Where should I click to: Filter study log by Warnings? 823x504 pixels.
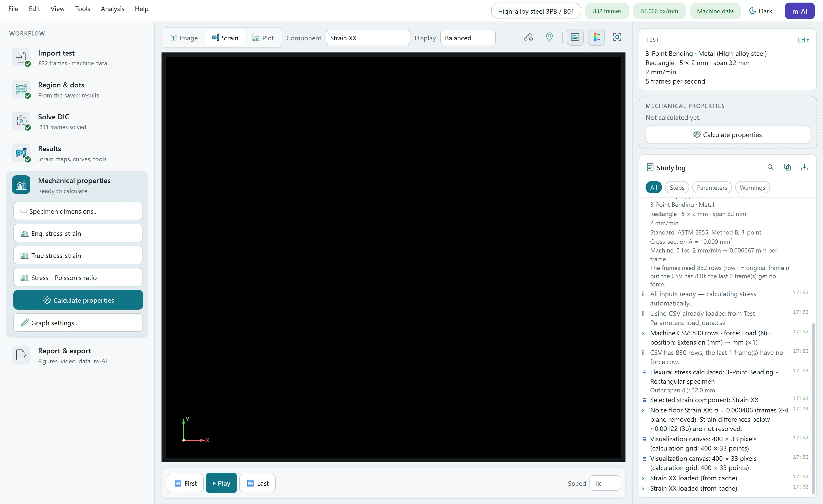click(752, 187)
